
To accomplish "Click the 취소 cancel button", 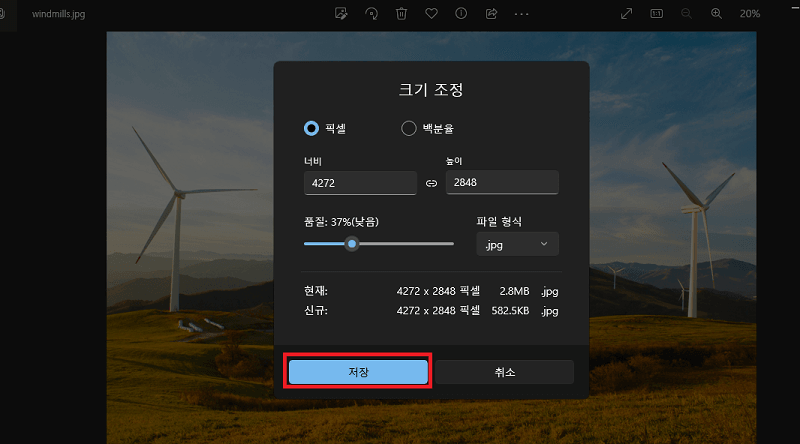I will 505,372.
